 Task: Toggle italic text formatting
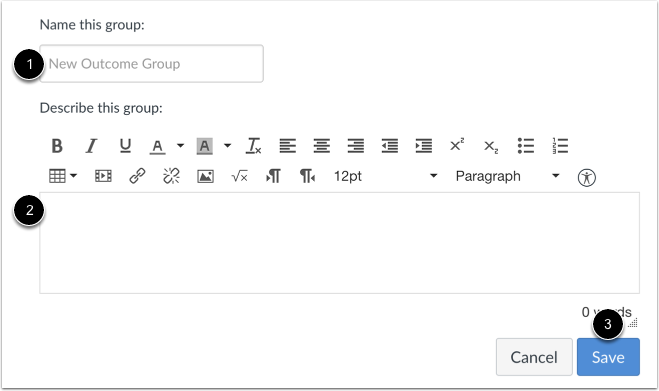coord(91,146)
